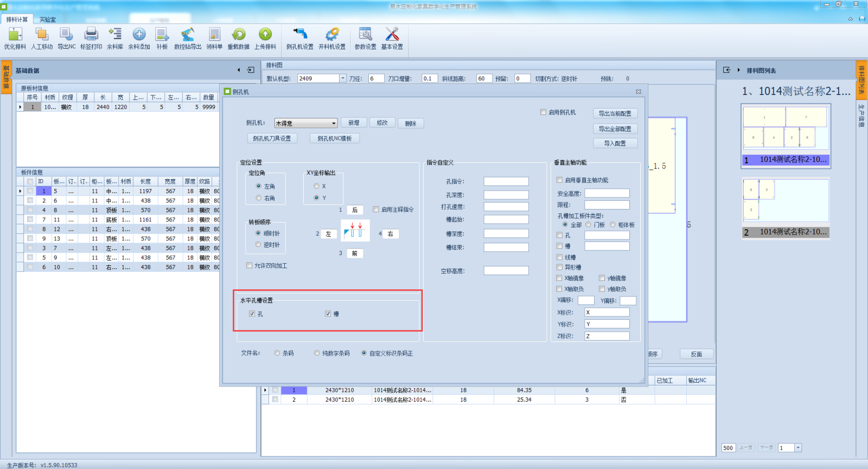
Task: Enable the 启用侧孔机 checkbox
Action: coord(543,112)
